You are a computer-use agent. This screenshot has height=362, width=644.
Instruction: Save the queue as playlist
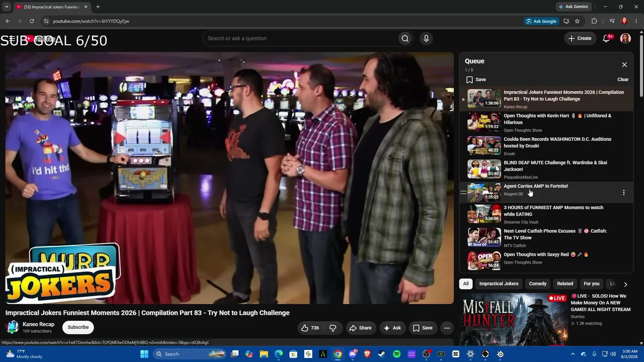pyautogui.click(x=476, y=79)
